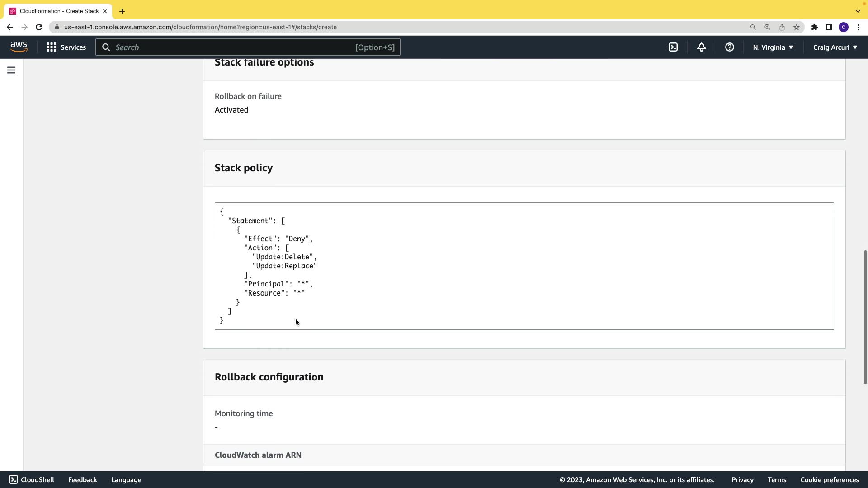This screenshot has height=488, width=868.
Task: Click the page vertical scrollbar thumb
Action: (865, 316)
